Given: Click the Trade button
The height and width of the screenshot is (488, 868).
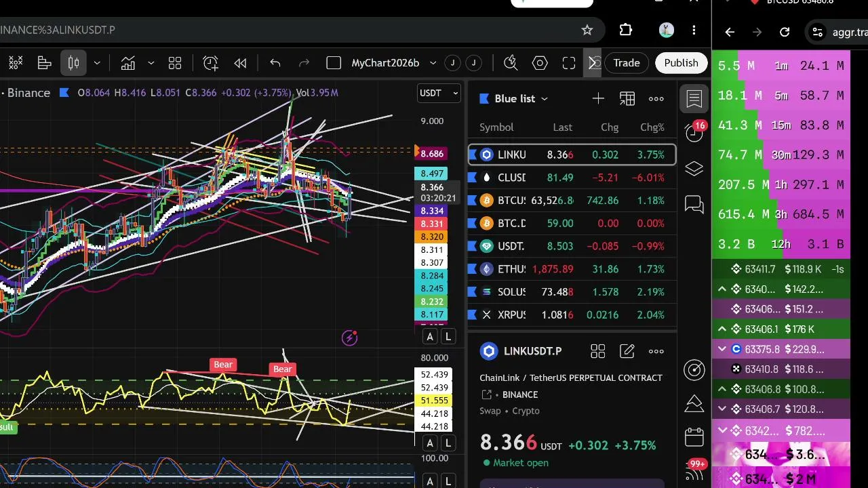Looking at the screenshot, I should [627, 63].
